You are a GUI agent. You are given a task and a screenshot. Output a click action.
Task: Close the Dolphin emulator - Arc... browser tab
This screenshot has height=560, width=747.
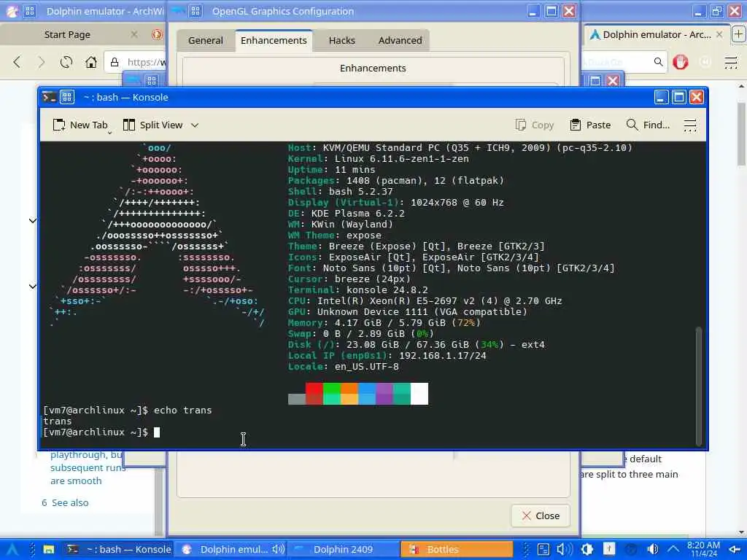pyautogui.click(x=719, y=34)
